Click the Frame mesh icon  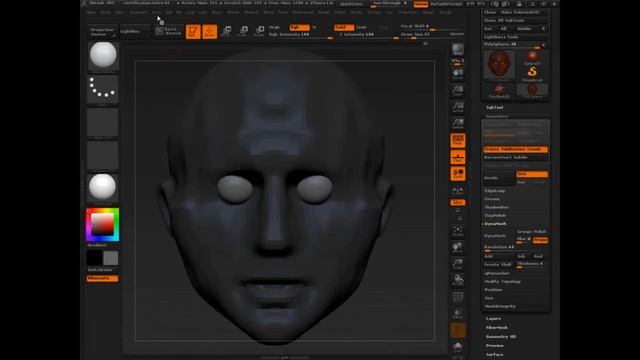458,231
